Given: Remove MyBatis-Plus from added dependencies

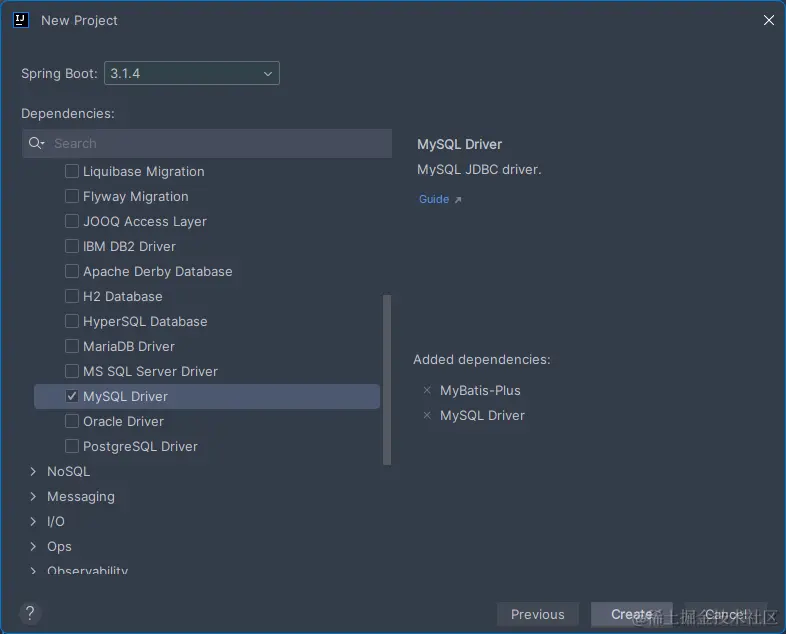Looking at the screenshot, I should tap(427, 390).
